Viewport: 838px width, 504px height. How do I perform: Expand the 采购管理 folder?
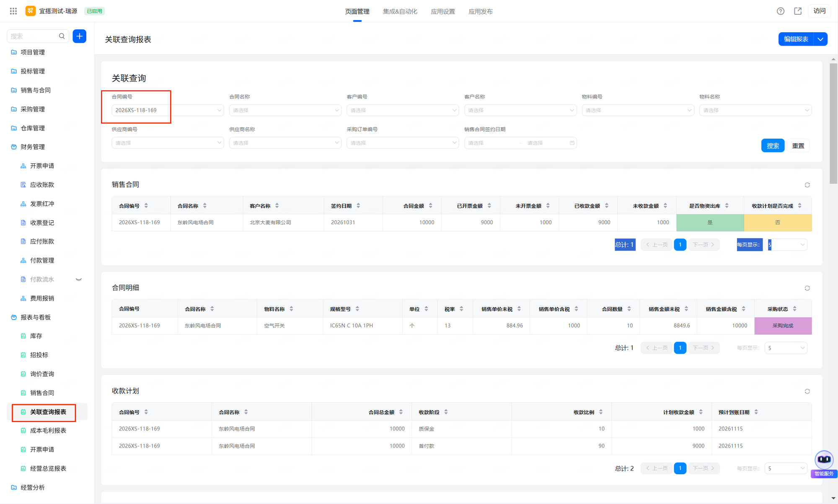tap(33, 109)
